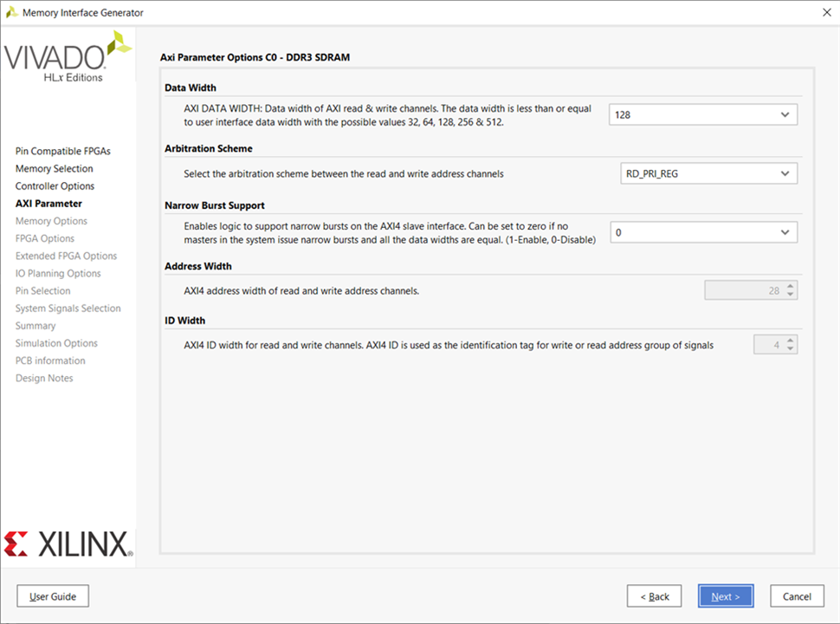
Task: Select Simulation Options step
Action: tap(56, 343)
